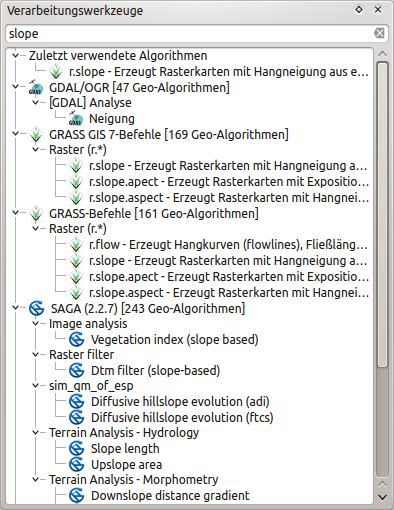Select Downslope distance gradient

coord(170,496)
